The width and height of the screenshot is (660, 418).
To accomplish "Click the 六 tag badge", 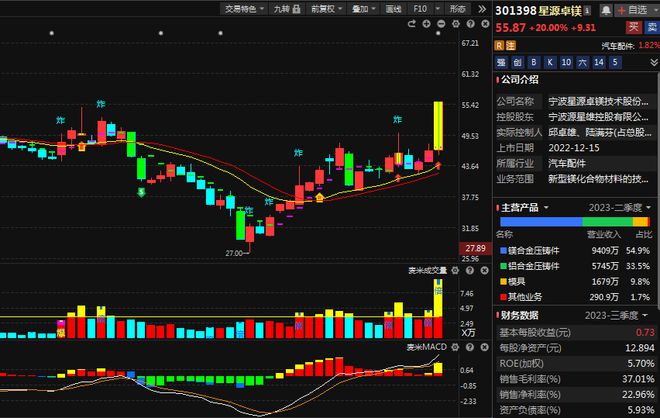I will pyautogui.click(x=583, y=62).
